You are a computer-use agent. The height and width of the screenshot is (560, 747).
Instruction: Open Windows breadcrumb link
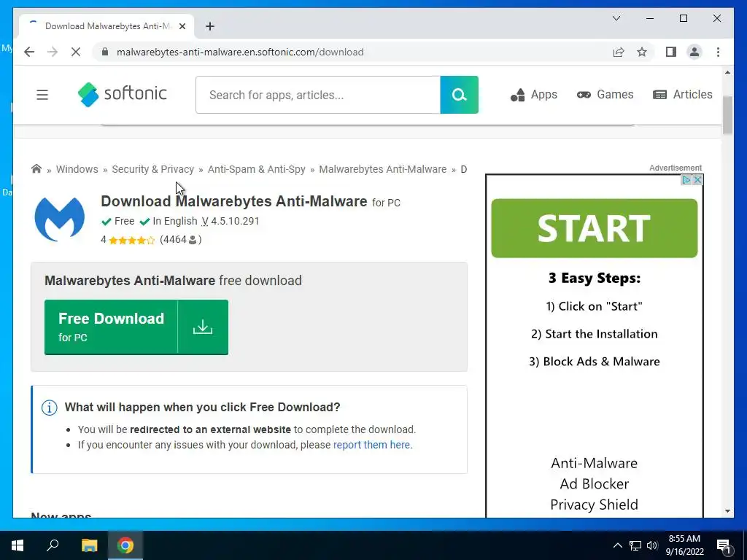77,169
